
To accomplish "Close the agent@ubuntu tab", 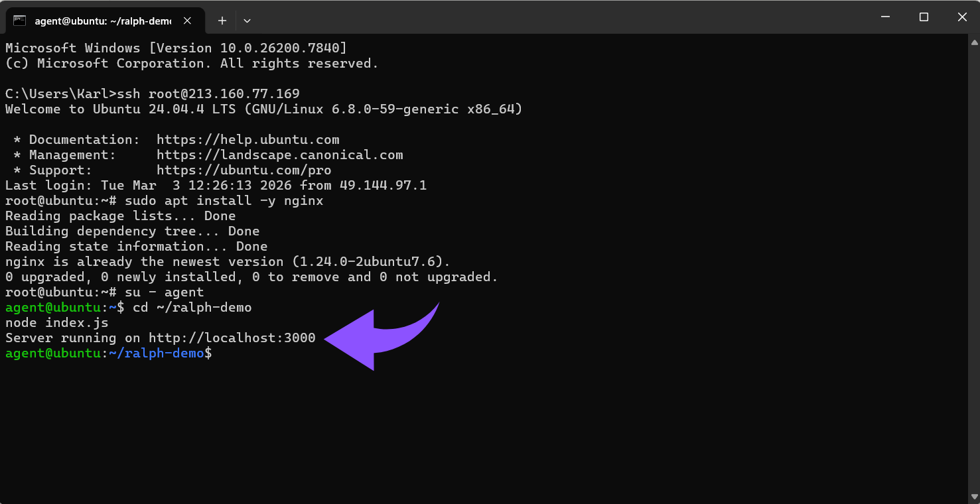I will tap(186, 21).
